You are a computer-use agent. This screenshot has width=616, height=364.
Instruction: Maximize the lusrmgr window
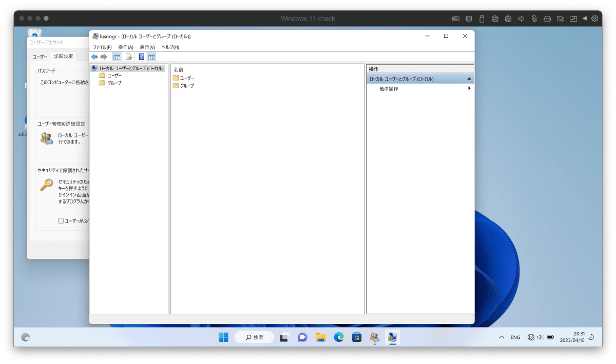[x=446, y=36]
